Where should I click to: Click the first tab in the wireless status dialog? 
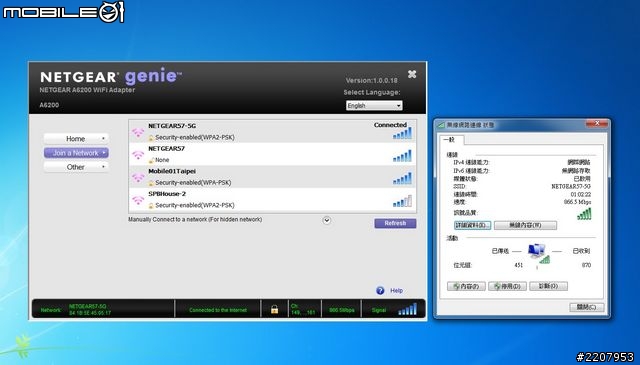tap(451, 140)
